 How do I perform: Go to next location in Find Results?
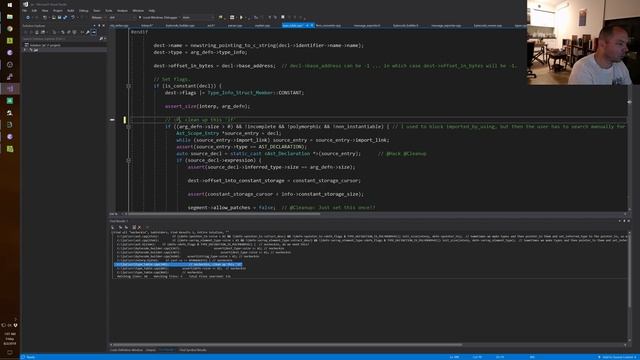click(x=127, y=227)
